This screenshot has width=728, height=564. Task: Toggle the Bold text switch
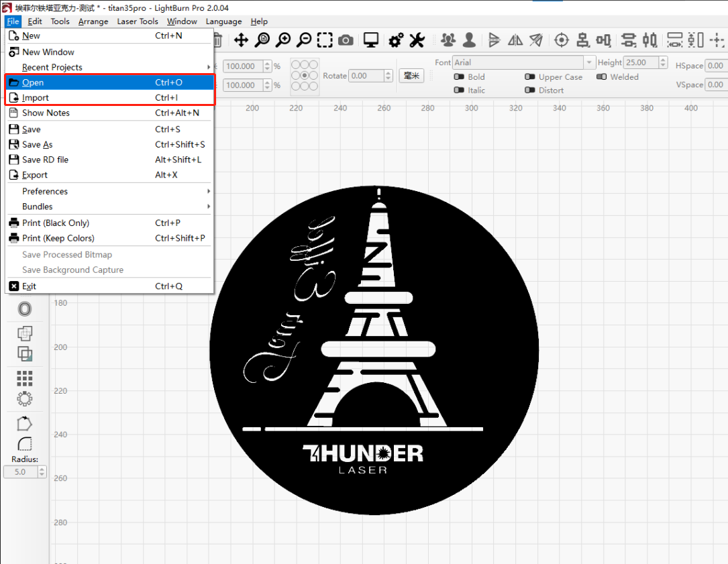(x=460, y=77)
